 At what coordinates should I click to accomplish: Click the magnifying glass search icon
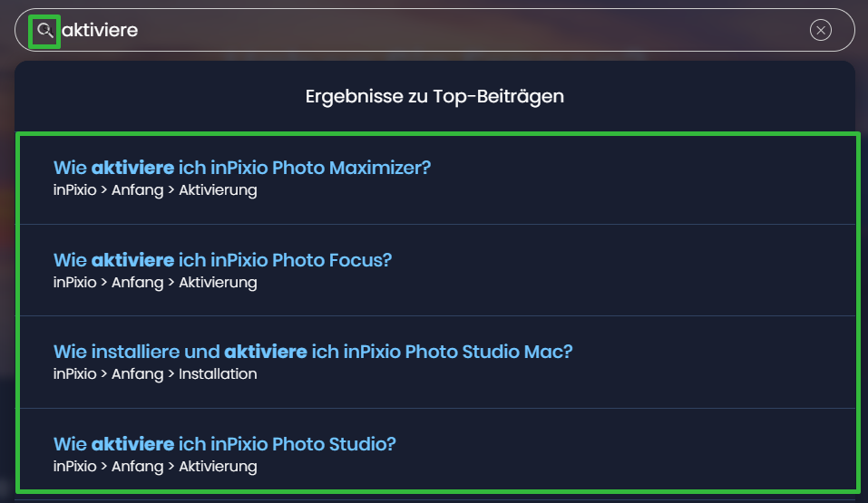click(x=44, y=30)
